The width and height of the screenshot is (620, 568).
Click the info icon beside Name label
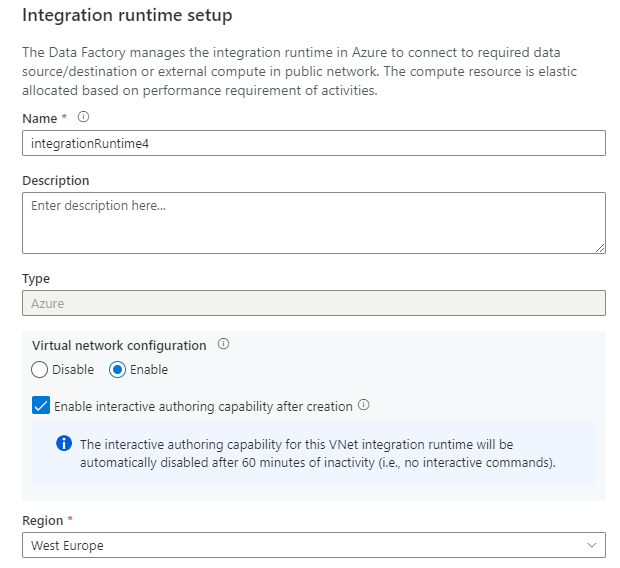(83, 118)
